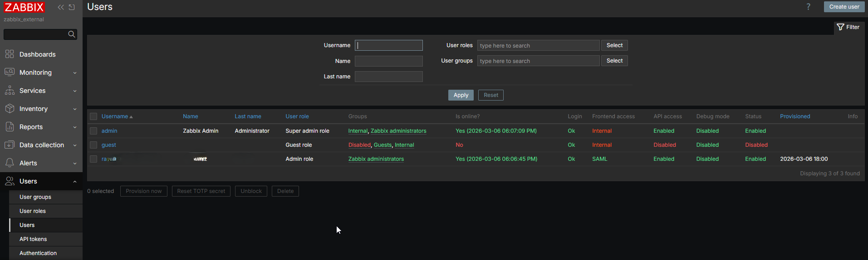Click the sidebar hide/kiosk icon
This screenshot has width=868, height=260.
72,7
